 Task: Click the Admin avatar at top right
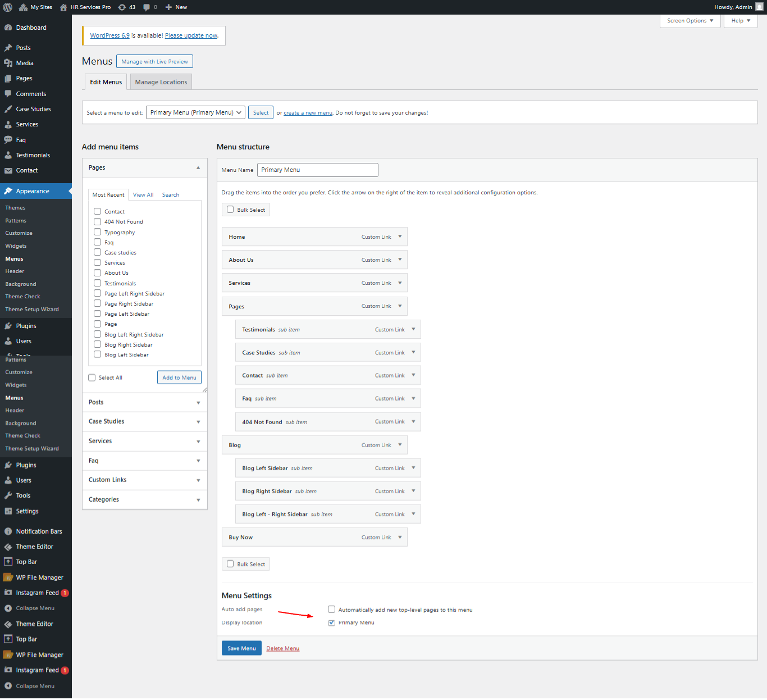pyautogui.click(x=759, y=7)
